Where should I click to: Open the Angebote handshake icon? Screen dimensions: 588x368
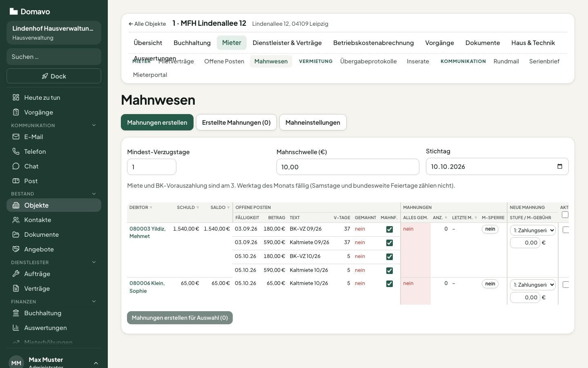tap(16, 249)
